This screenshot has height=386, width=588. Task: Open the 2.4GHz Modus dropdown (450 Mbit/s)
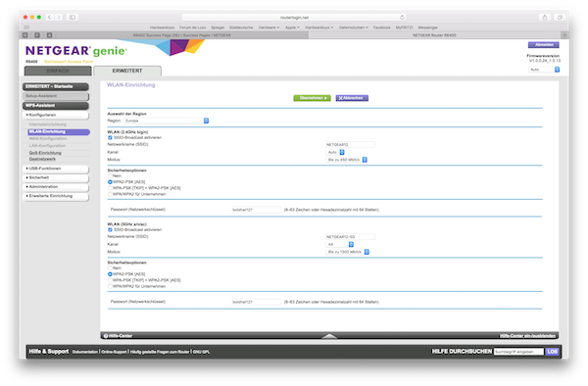(347, 160)
